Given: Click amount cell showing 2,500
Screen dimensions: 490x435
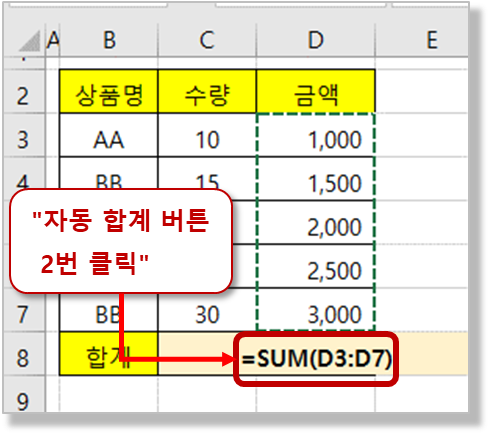Looking at the screenshot, I should (x=316, y=266).
